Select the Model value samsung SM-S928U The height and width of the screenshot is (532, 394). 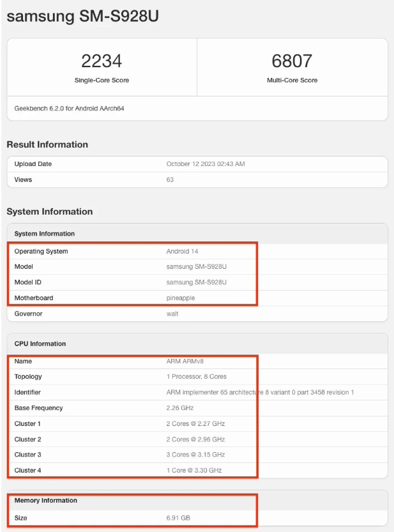coord(197,267)
